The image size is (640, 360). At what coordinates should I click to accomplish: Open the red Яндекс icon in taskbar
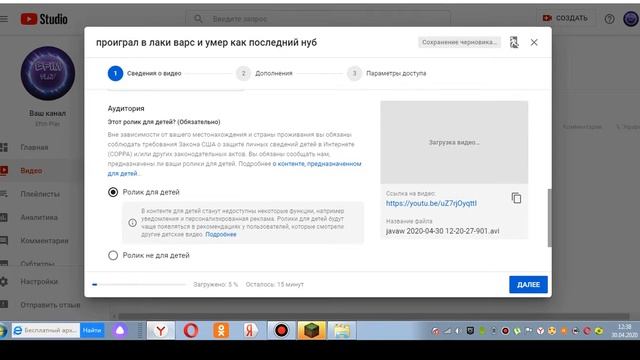(250, 330)
